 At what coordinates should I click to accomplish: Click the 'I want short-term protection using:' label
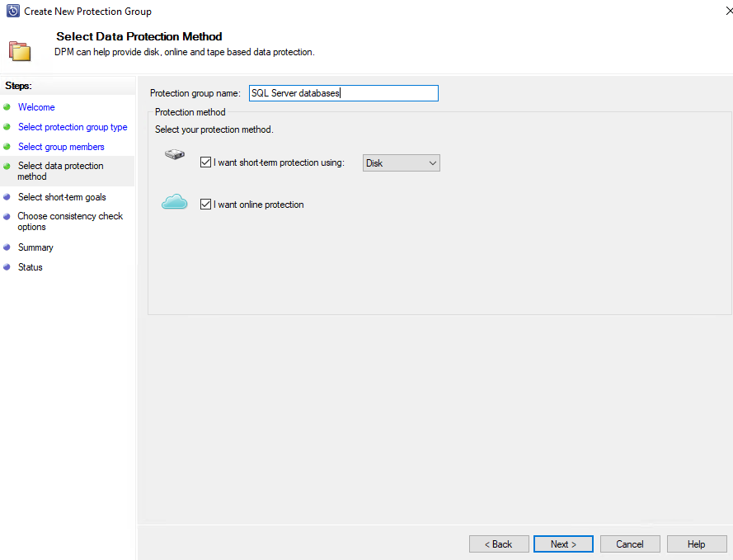point(279,162)
